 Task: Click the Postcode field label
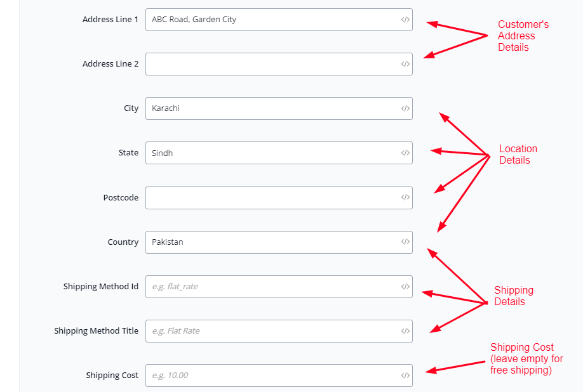point(121,198)
